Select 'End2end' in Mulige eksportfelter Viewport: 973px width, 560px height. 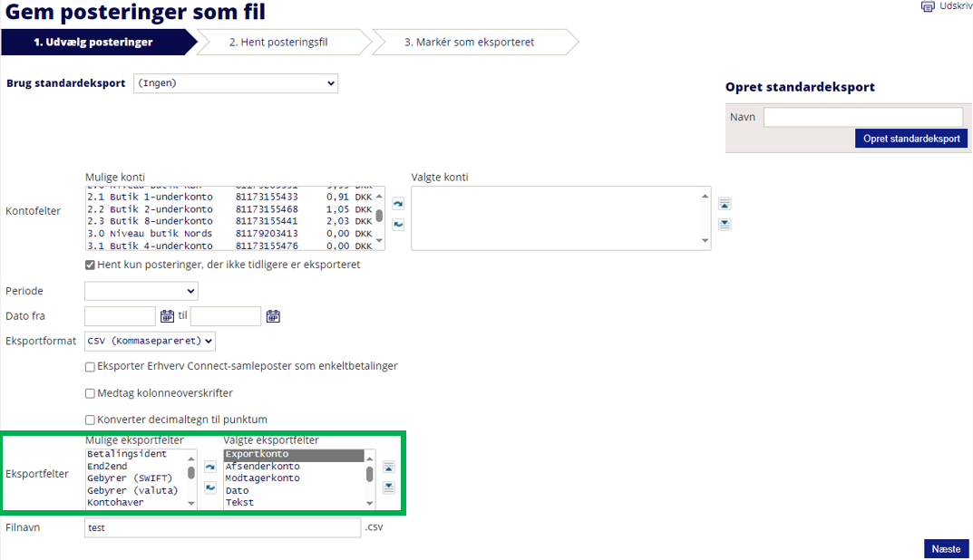[136, 467]
